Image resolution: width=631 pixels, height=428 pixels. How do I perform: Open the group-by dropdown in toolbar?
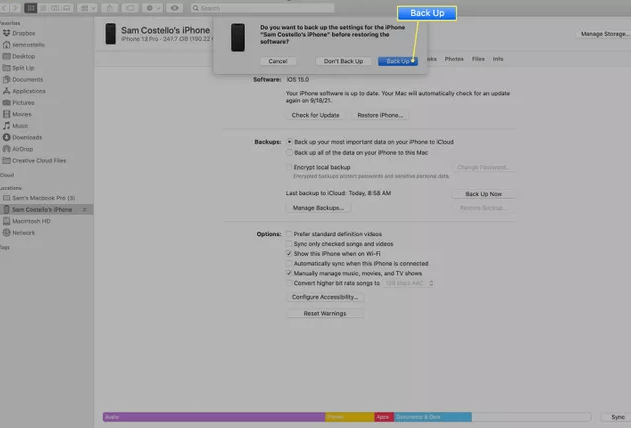pos(87,8)
